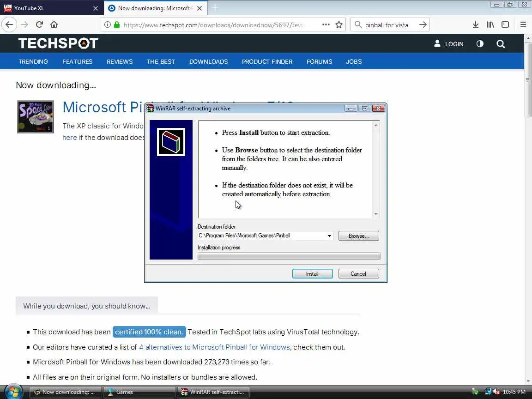The width and height of the screenshot is (532, 399).
Task: Open the browser downloads arrow icon
Action: click(x=476, y=24)
